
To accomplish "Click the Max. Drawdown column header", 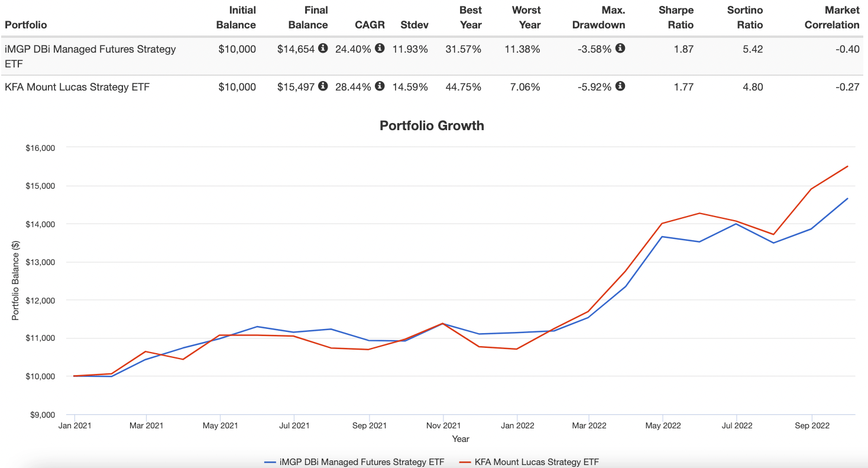I will [598, 17].
